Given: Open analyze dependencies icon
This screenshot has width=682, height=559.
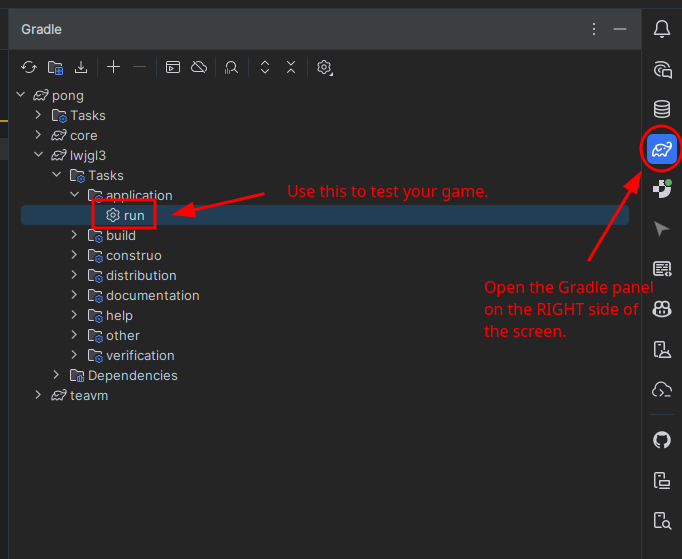Looking at the screenshot, I should pyautogui.click(x=231, y=67).
